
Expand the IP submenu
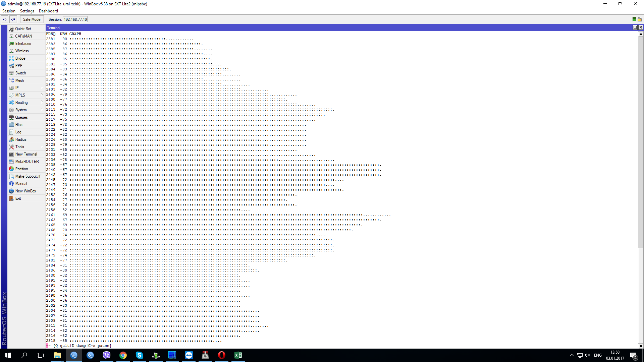tap(17, 88)
